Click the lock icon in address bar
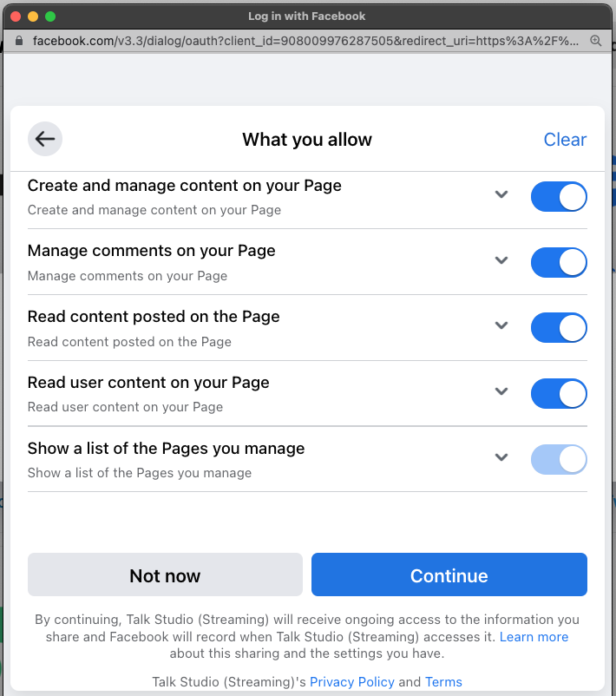 pyautogui.click(x=21, y=41)
